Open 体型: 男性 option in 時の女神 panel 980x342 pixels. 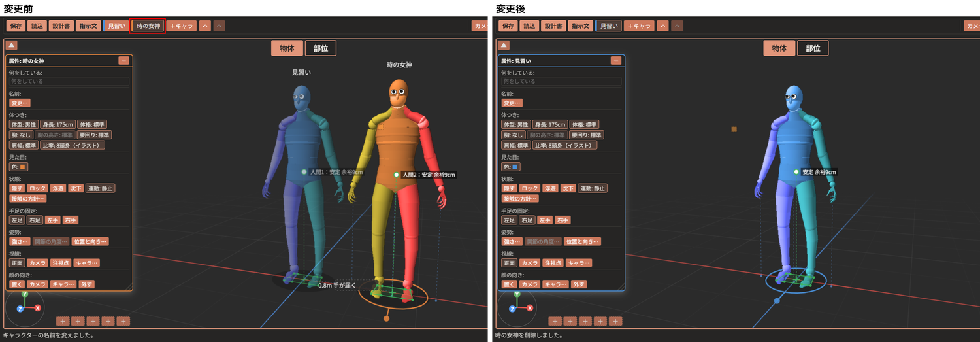pos(24,124)
